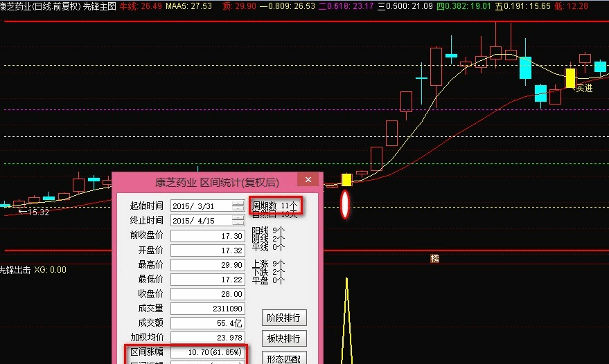Click the yellow candlestick above the red oval
This screenshot has width=609, height=364.
pos(346,180)
